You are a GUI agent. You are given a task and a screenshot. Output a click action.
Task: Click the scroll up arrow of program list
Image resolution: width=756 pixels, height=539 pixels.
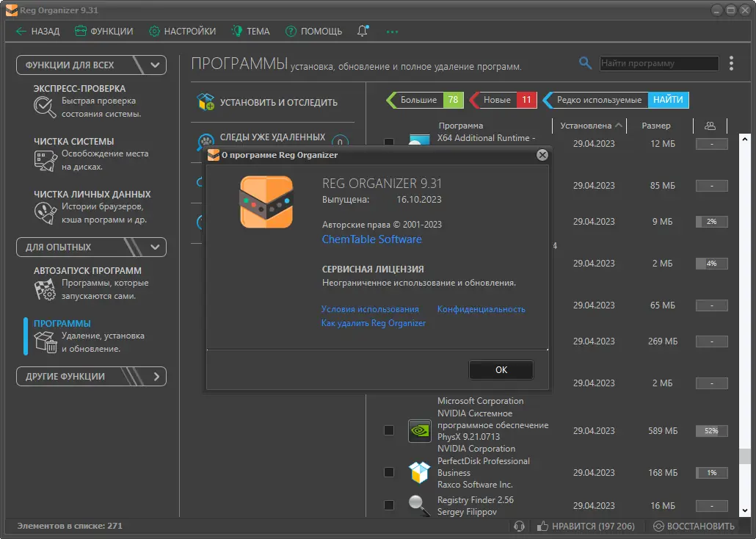pyautogui.click(x=745, y=140)
